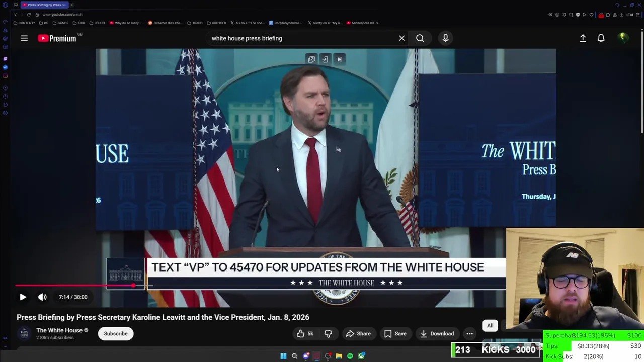Screen dimensions: 644x362
Task: Share the press briefing video
Action: tap(358, 334)
